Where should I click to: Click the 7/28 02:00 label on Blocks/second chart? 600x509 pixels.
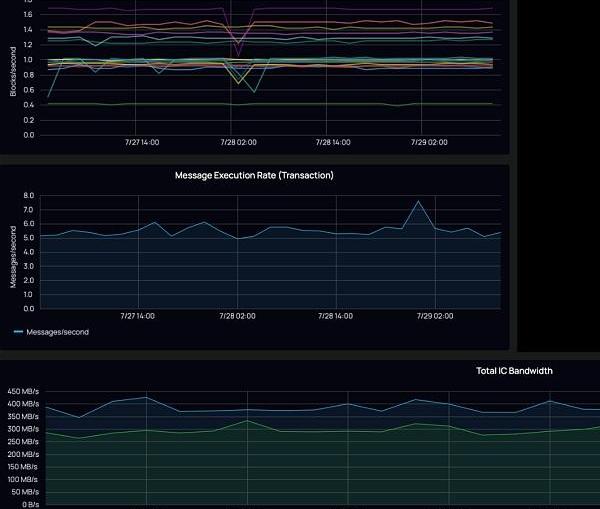[236, 142]
